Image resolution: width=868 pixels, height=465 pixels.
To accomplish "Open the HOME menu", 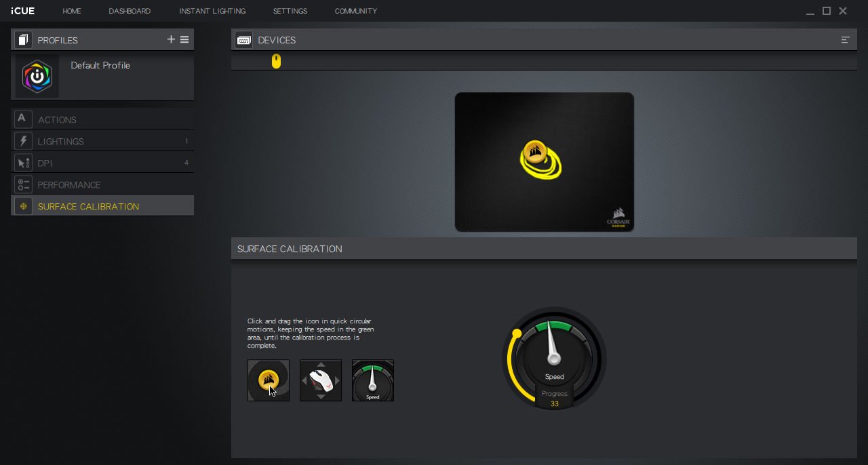I will click(x=71, y=11).
